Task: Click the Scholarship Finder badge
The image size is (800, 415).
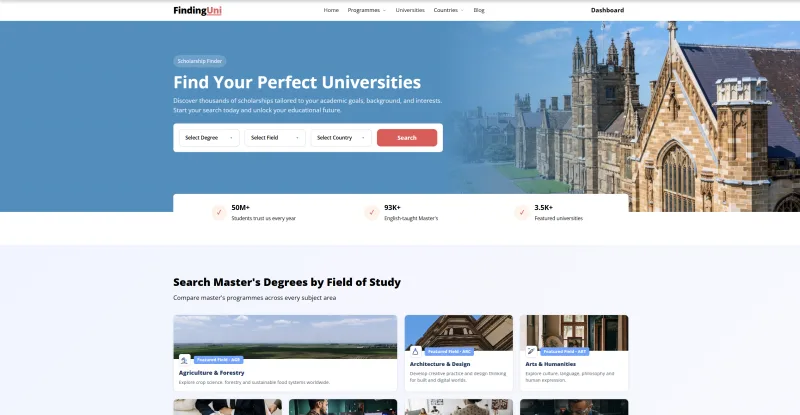Action: click(199, 61)
